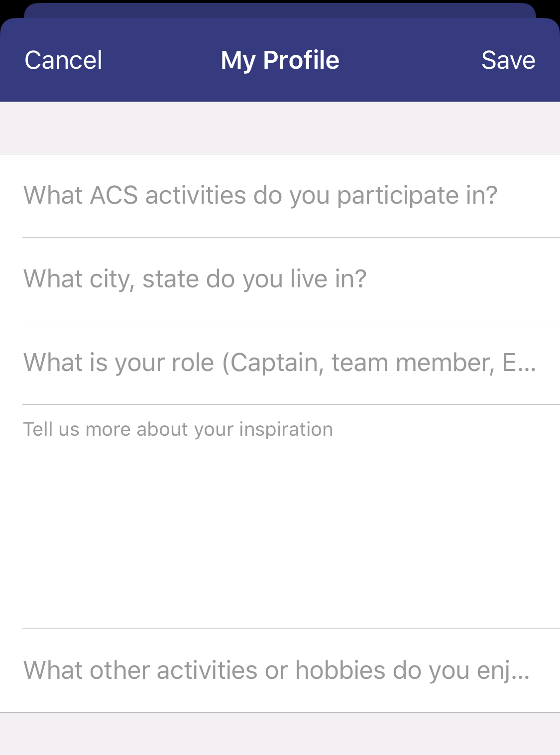This screenshot has width=560, height=755.
Task: Click the My Profile title
Action: pos(280,60)
